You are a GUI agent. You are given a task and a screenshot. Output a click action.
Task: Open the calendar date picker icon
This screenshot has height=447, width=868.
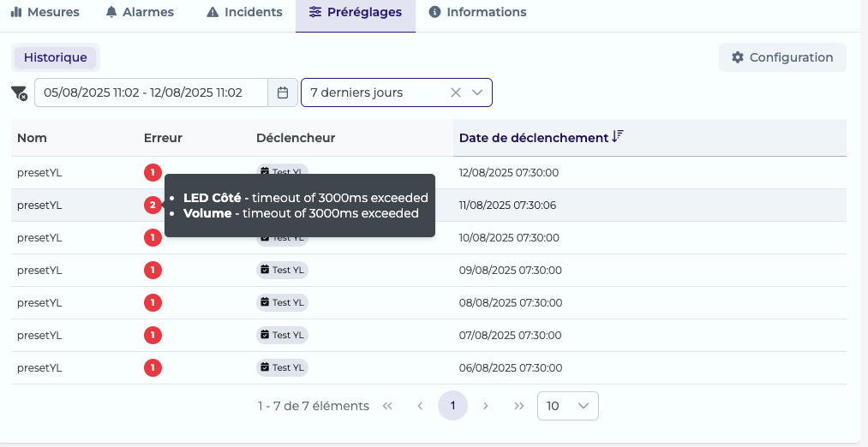283,93
